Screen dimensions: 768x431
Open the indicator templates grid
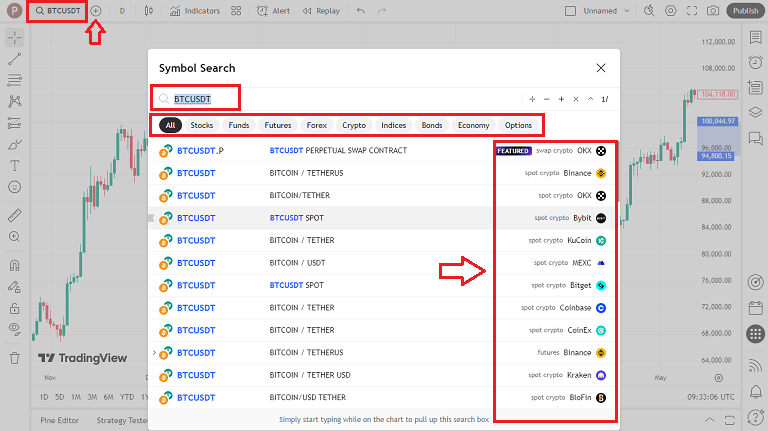click(236, 11)
